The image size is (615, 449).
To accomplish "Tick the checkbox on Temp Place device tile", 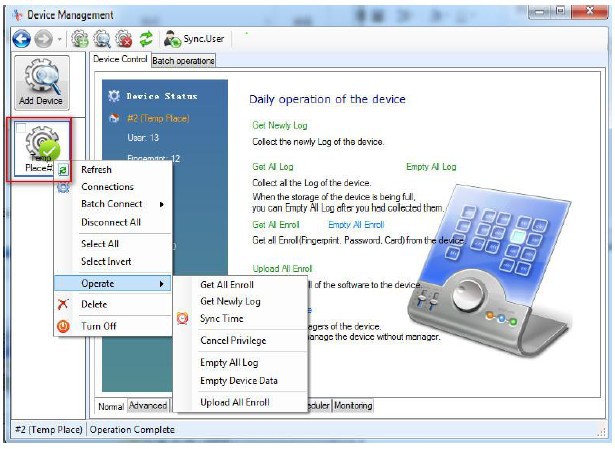I will pos(21,128).
